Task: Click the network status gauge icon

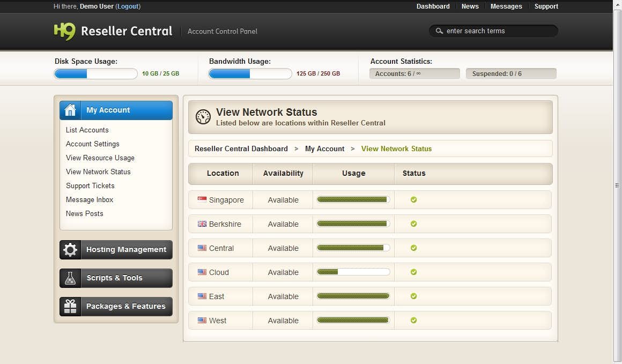Action: pos(203,117)
